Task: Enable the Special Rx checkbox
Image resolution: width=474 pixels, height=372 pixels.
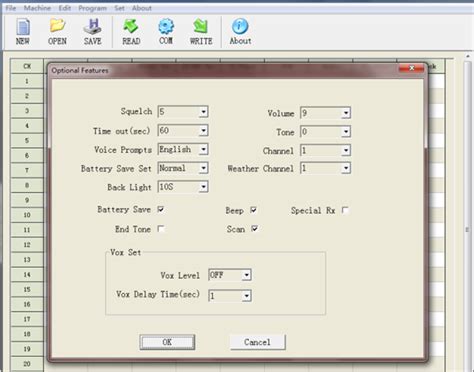Action: tap(345, 210)
